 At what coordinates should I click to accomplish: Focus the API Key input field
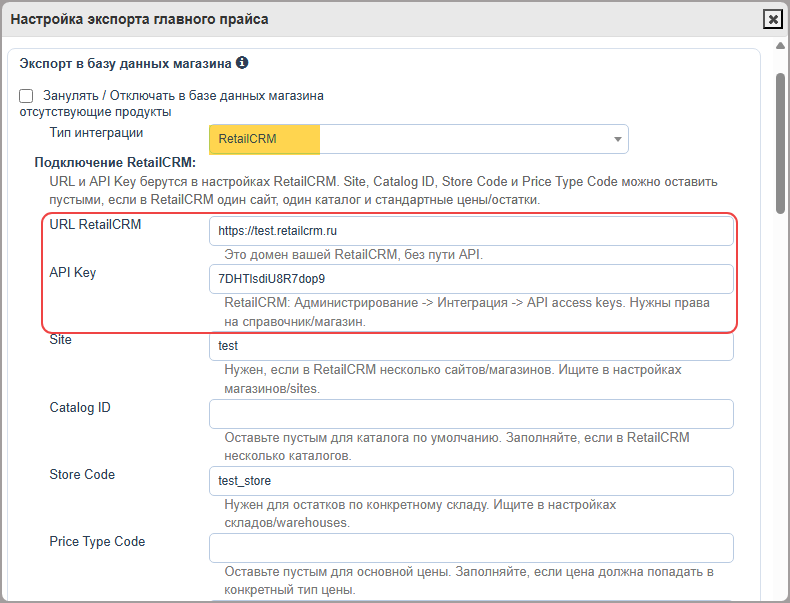click(471, 279)
